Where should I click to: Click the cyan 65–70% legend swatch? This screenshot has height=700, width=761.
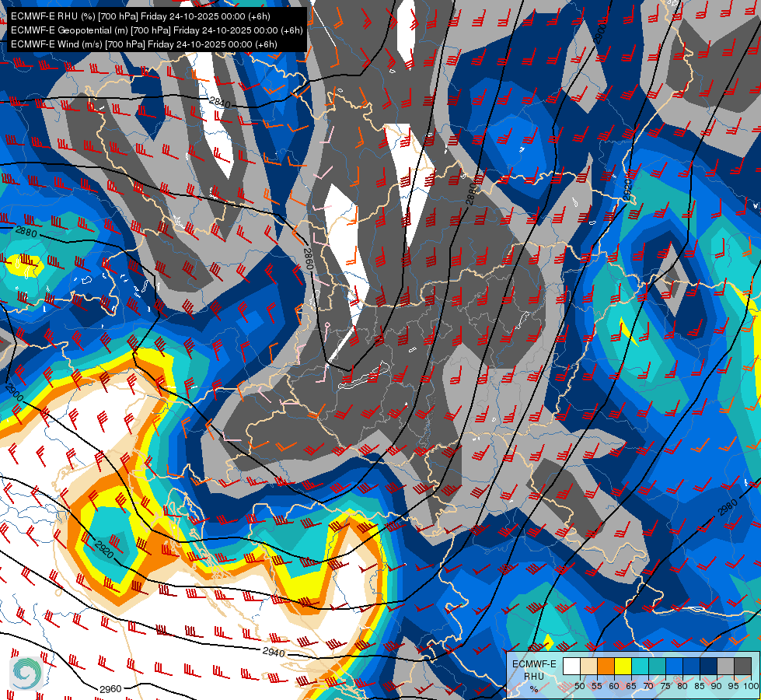(641, 666)
